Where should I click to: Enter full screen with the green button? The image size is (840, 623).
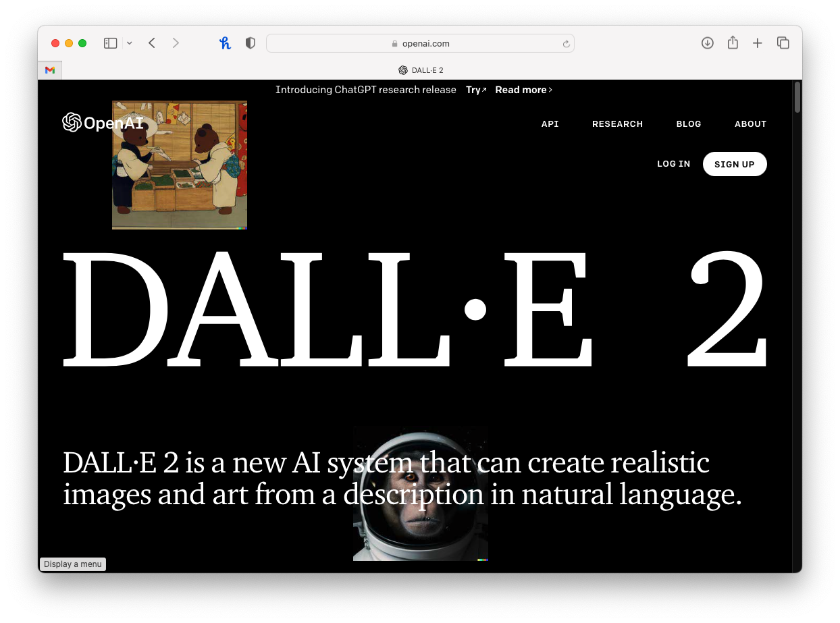(x=82, y=43)
